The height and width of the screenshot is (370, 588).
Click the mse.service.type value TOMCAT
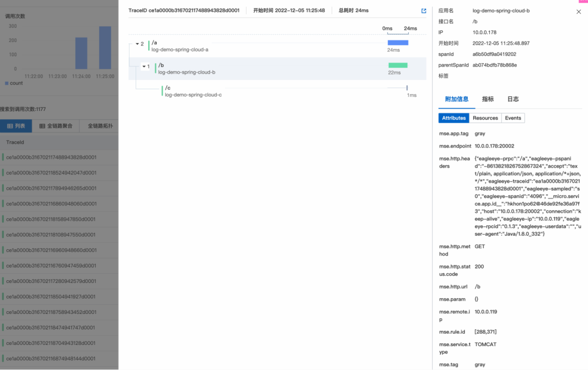point(485,344)
